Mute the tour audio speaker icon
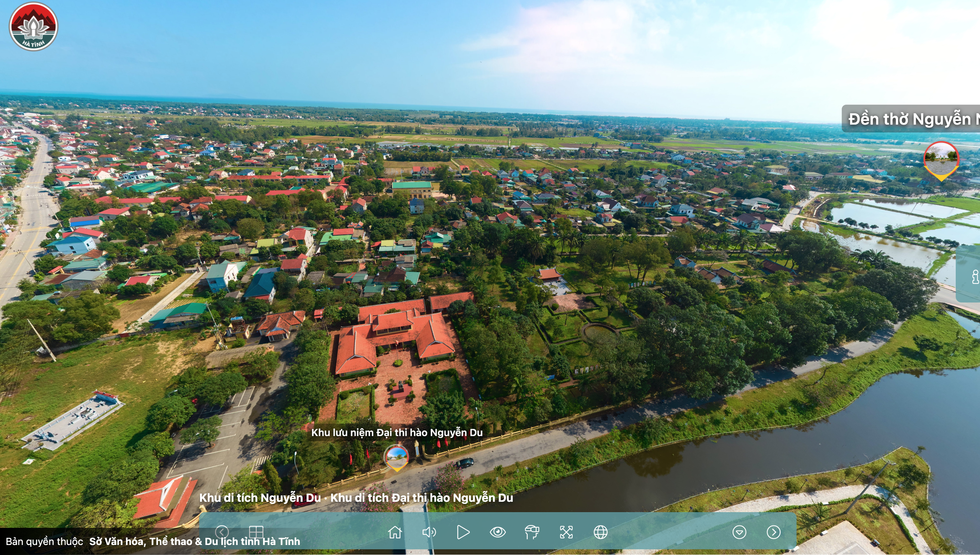 429,532
